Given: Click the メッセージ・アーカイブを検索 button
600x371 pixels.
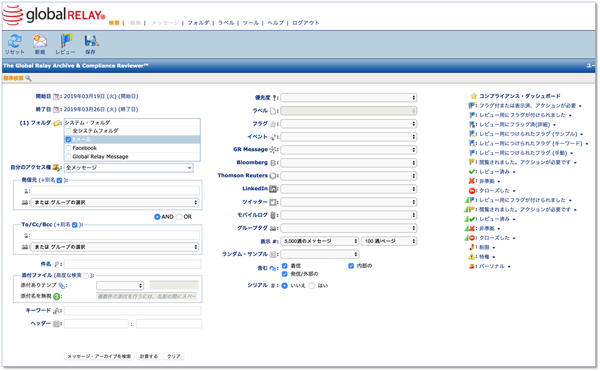Looking at the screenshot, I should [99, 356].
